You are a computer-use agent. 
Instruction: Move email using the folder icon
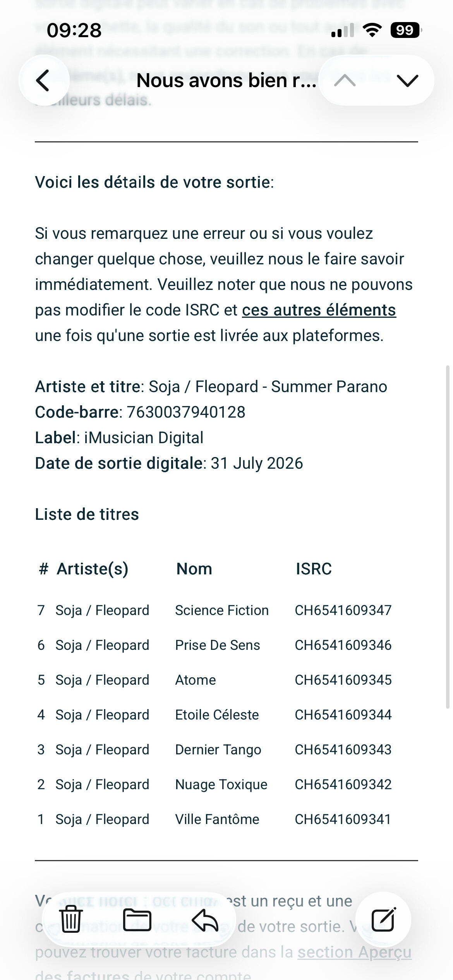137,919
